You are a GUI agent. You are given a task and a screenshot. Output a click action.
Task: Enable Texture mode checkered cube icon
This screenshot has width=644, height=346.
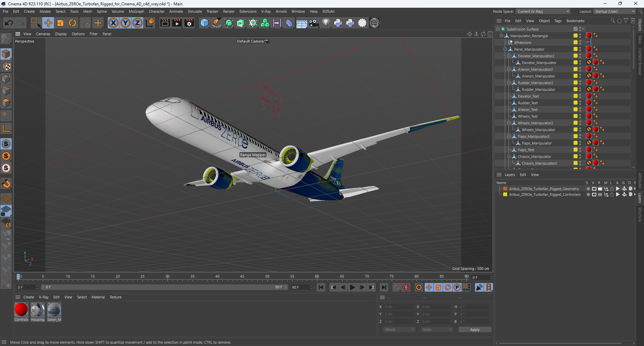[6, 66]
